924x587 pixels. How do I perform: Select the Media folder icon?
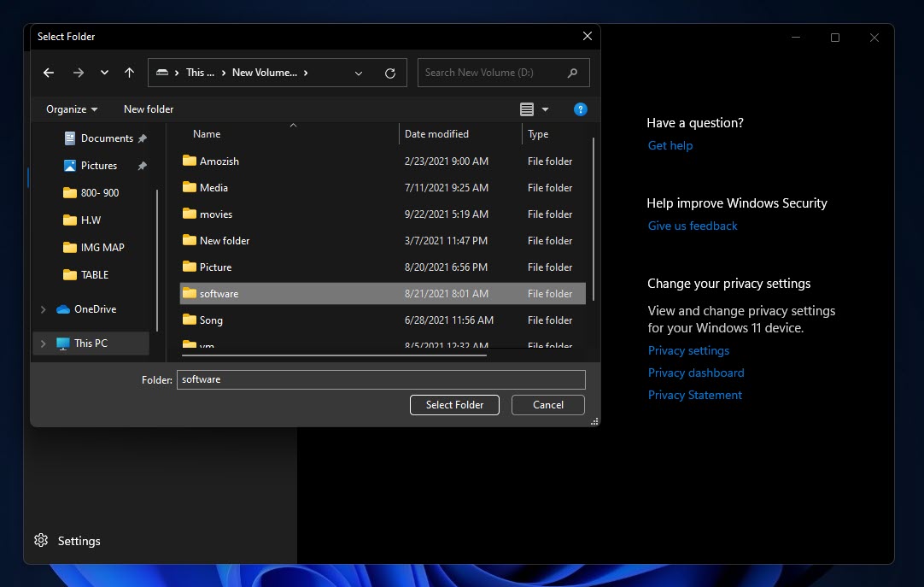[x=190, y=188]
